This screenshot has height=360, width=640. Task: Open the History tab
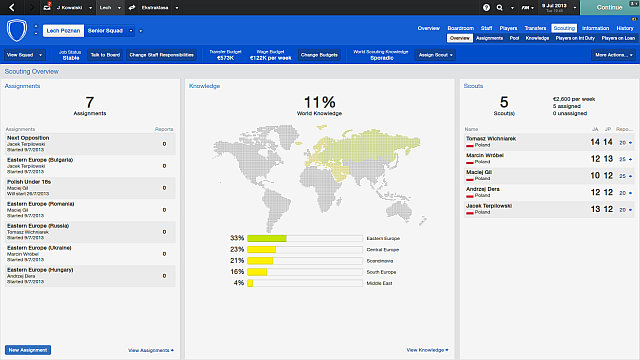coord(625,28)
